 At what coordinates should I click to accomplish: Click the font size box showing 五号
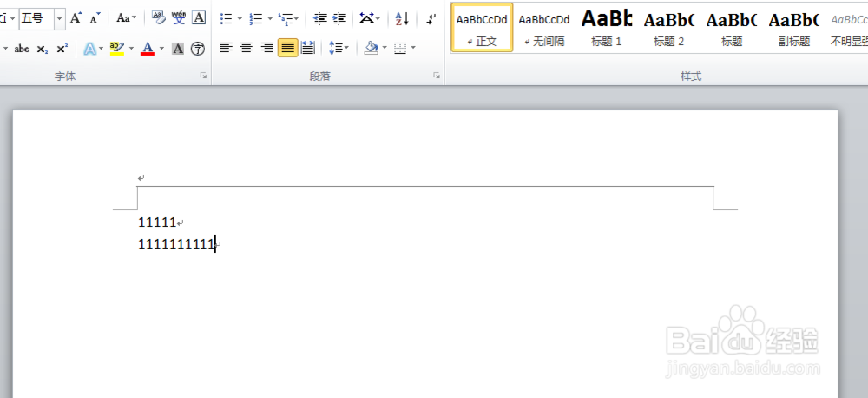point(37,18)
